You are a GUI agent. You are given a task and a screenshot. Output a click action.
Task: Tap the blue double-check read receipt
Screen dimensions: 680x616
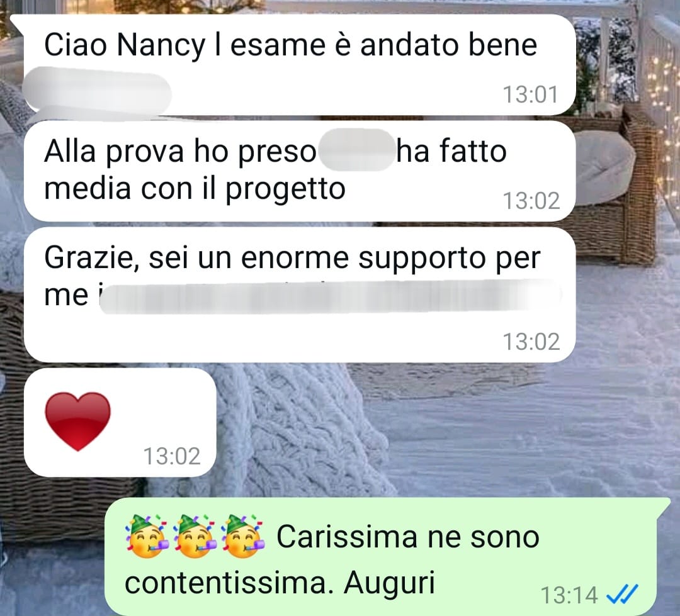pyautogui.click(x=622, y=594)
